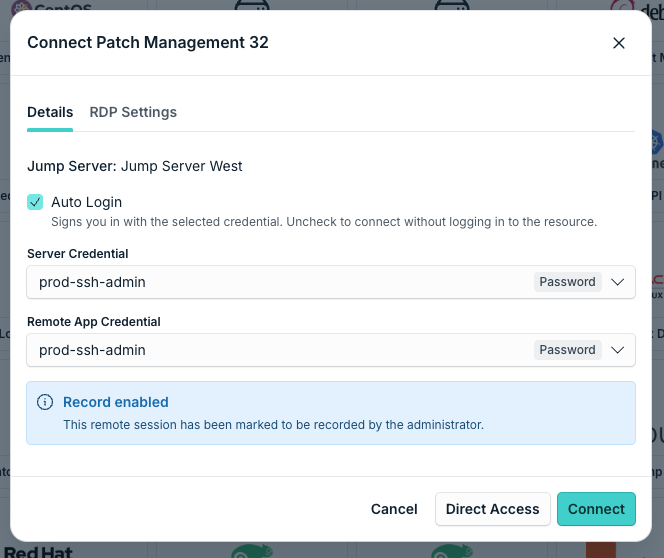
Task: Click the Server Credential label
Action: pyautogui.click(x=77, y=254)
